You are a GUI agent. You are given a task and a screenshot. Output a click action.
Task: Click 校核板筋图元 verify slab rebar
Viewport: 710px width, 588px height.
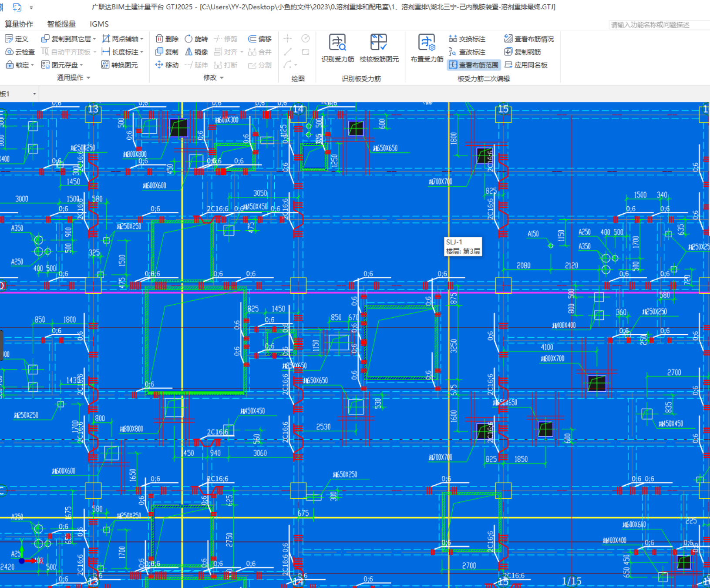click(379, 48)
